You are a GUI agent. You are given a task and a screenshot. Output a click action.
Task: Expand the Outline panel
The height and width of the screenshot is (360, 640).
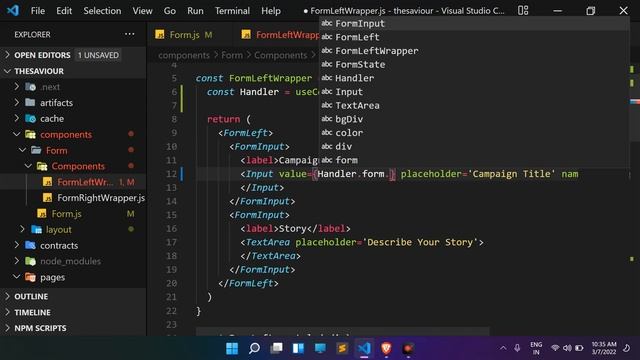click(x=7, y=296)
